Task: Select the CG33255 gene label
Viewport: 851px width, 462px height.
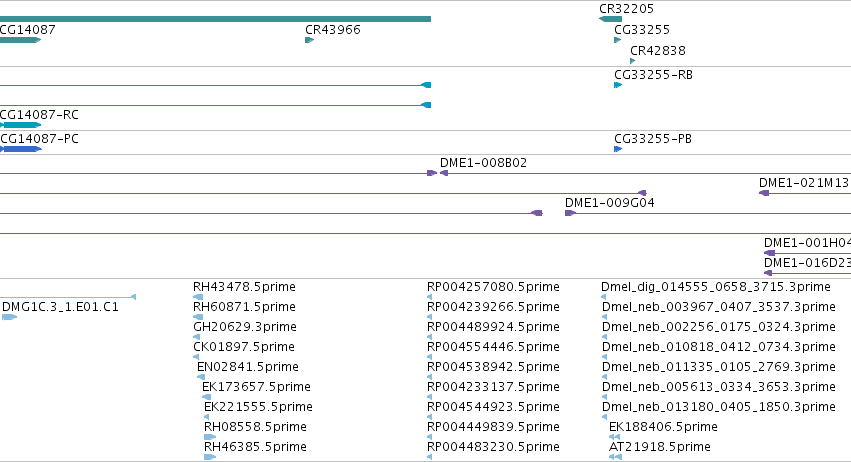Action: coord(642,29)
